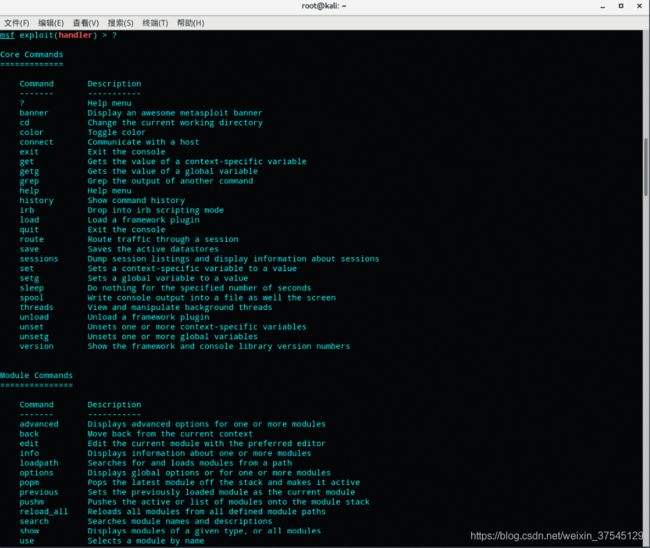
Task: Click the red 'handler' text in prompt
Action: point(75,35)
